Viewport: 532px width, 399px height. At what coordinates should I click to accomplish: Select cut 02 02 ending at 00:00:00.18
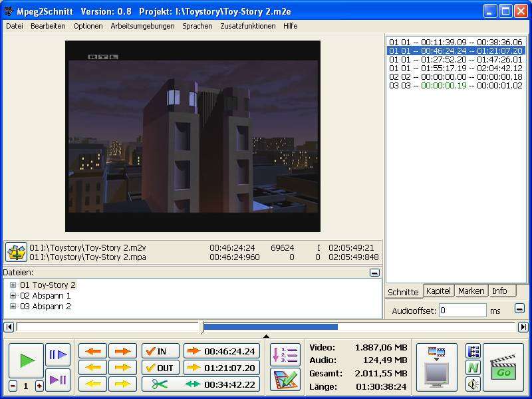456,76
